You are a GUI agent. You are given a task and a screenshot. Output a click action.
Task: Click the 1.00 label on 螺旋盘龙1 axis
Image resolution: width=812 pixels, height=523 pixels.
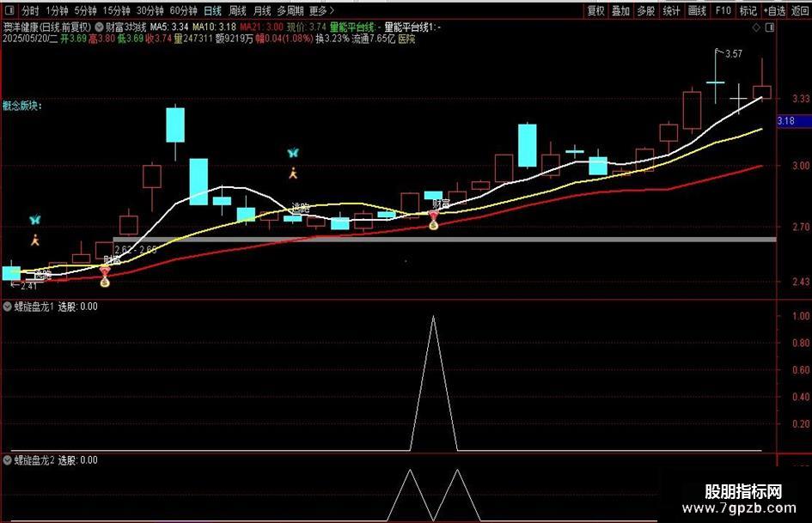pyautogui.click(x=801, y=316)
